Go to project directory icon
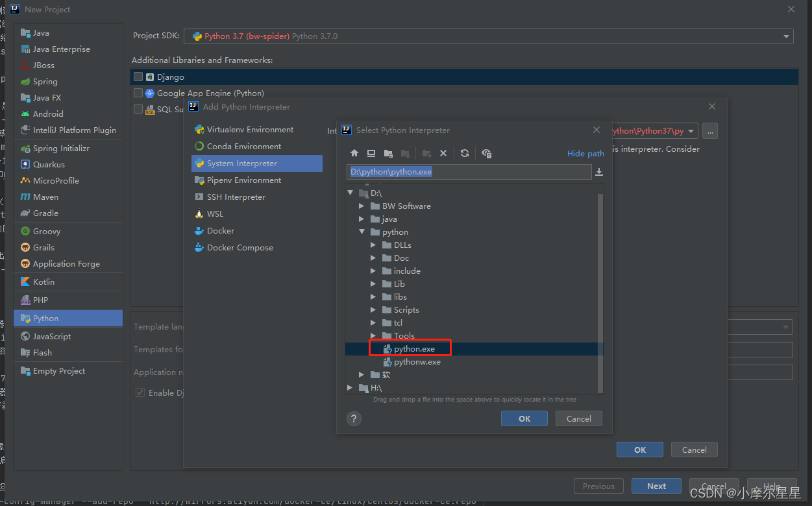The width and height of the screenshot is (812, 506). [x=388, y=153]
